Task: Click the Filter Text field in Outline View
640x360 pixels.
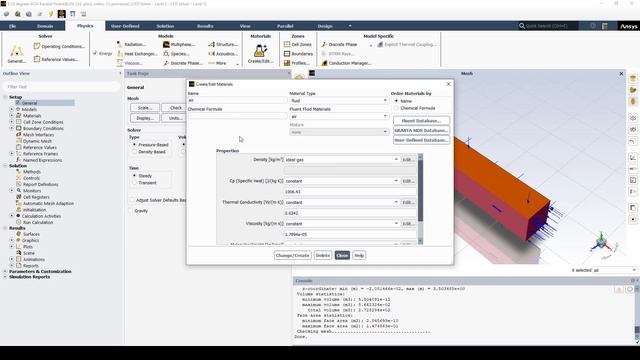Action: coord(61,87)
